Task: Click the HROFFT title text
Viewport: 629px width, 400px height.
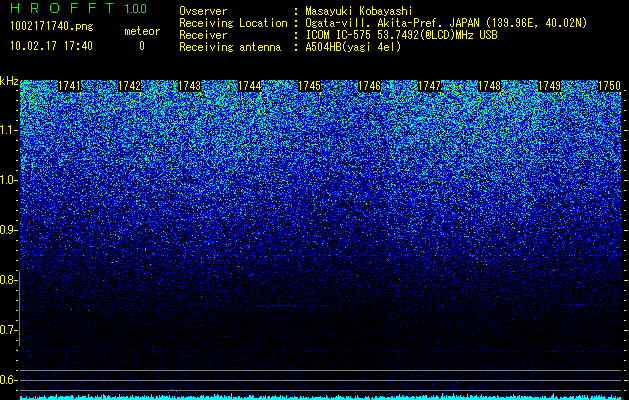Action: pos(62,8)
